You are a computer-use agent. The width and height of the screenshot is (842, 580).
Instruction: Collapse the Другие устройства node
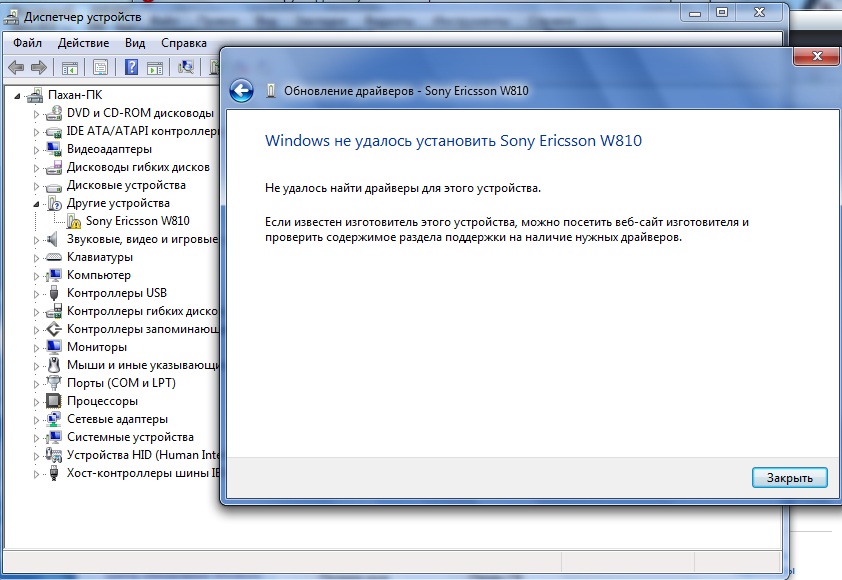pyautogui.click(x=38, y=203)
